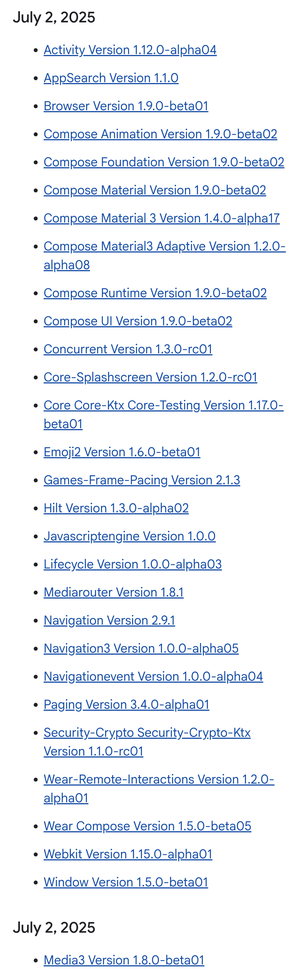
Task: Visit Compose UI Version 1.9.0-beta02 link
Action: coord(138,321)
